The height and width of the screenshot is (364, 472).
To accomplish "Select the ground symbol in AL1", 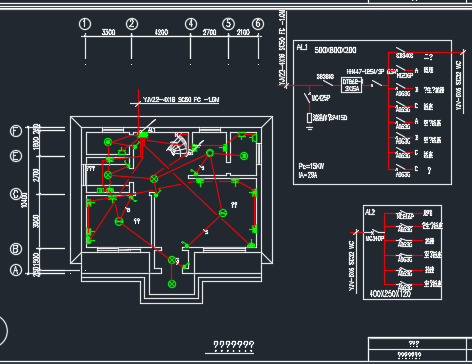I will click(309, 127).
